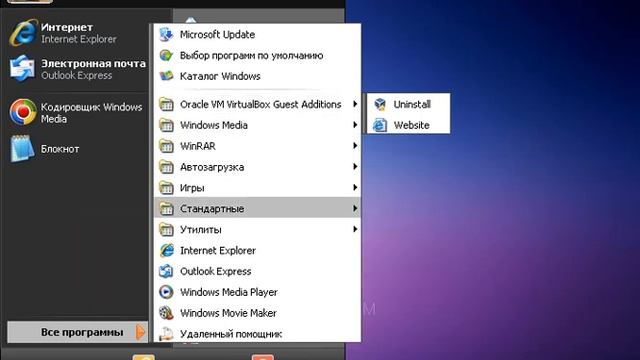Image resolution: width=640 pixels, height=360 pixels.
Task: Open Каталог Windows entry
Action: tap(258, 76)
